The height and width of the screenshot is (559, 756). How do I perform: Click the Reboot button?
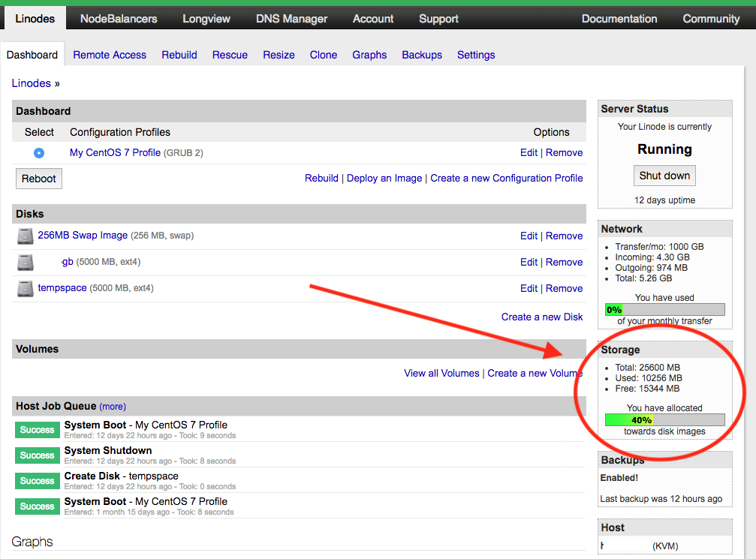click(39, 179)
